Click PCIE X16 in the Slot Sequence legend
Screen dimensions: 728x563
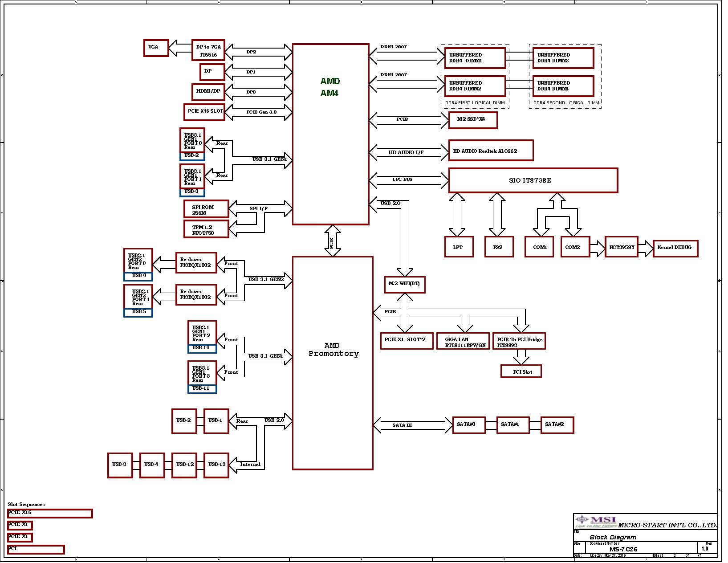tap(50, 514)
